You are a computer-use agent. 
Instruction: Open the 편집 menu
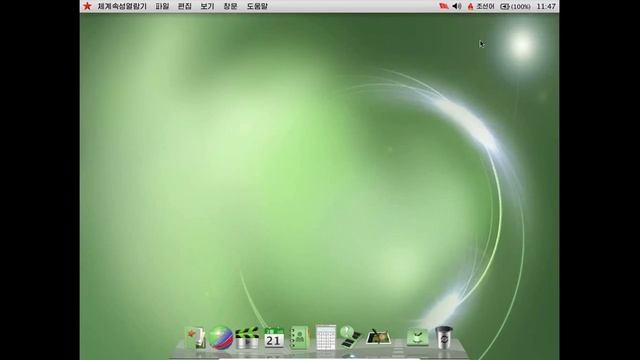(184, 6)
